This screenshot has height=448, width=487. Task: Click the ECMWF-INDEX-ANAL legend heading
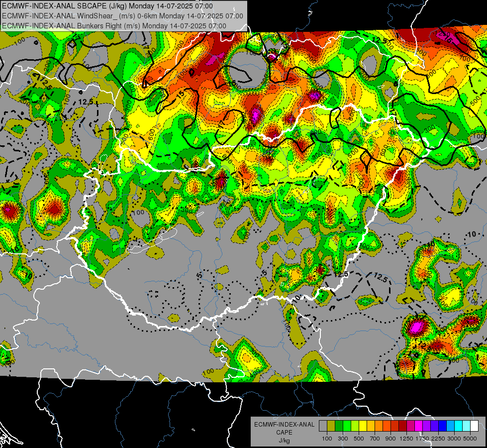click(284, 425)
